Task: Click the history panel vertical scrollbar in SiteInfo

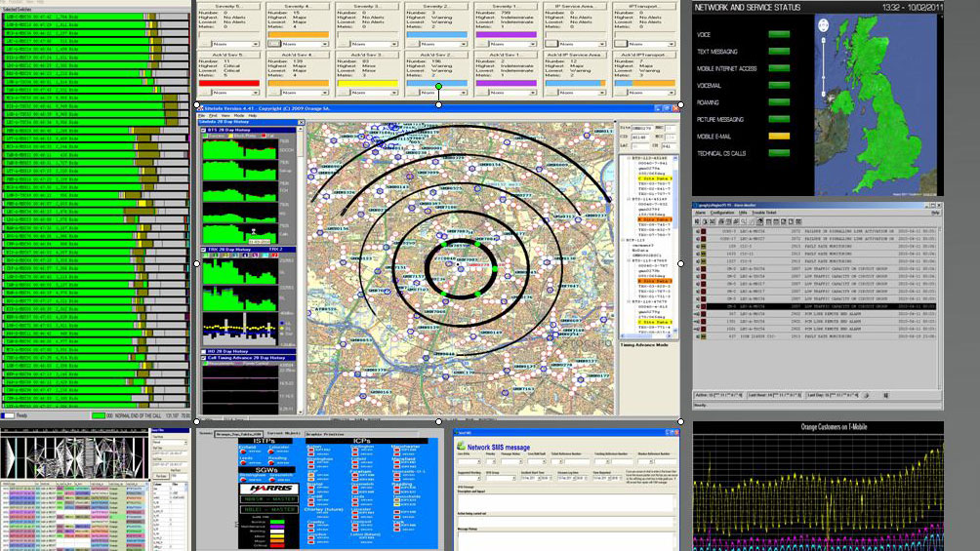Action: [301, 270]
